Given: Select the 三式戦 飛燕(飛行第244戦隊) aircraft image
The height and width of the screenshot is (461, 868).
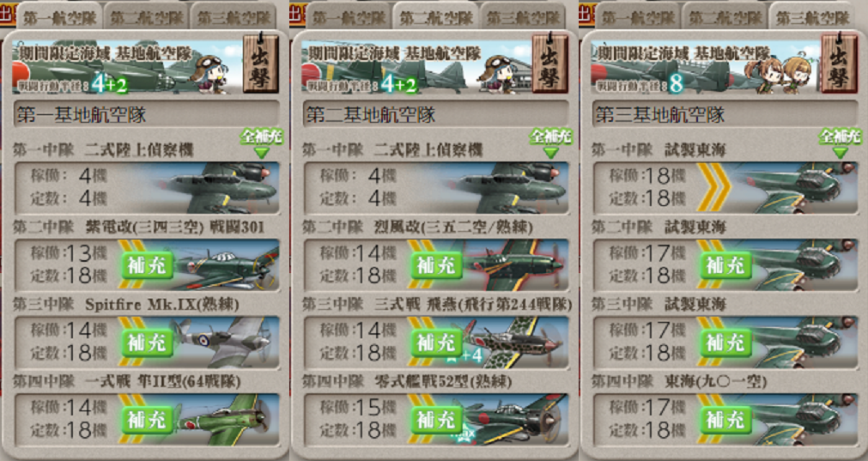Looking at the screenshot, I should click(517, 343).
